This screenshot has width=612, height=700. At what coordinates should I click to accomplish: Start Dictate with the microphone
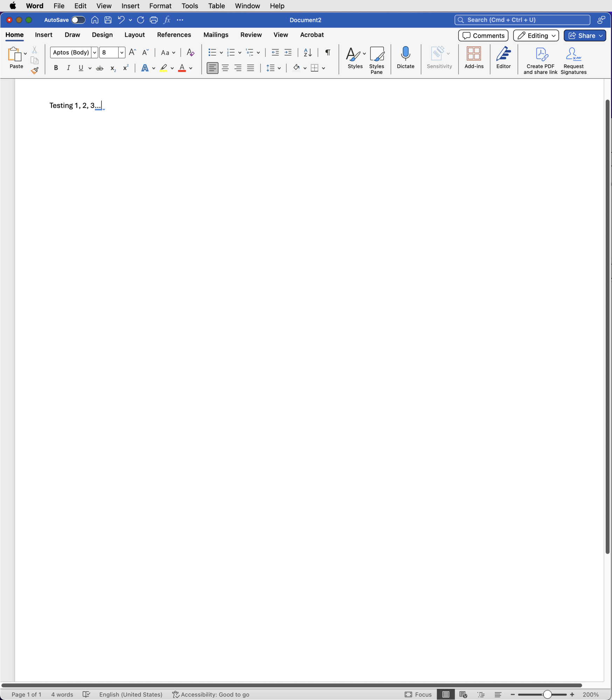(x=406, y=58)
